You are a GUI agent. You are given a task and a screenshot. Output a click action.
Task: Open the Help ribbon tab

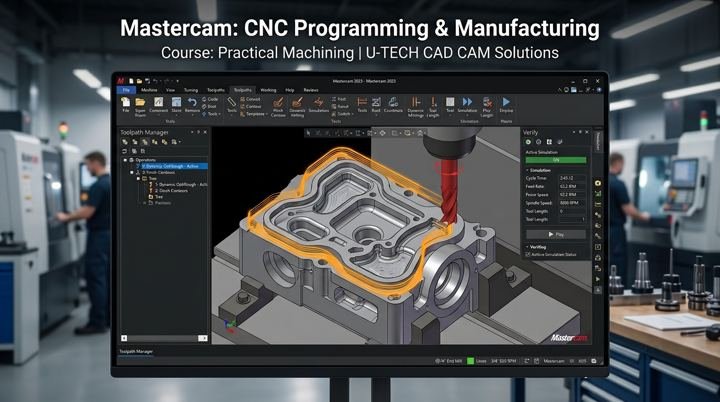(290, 90)
